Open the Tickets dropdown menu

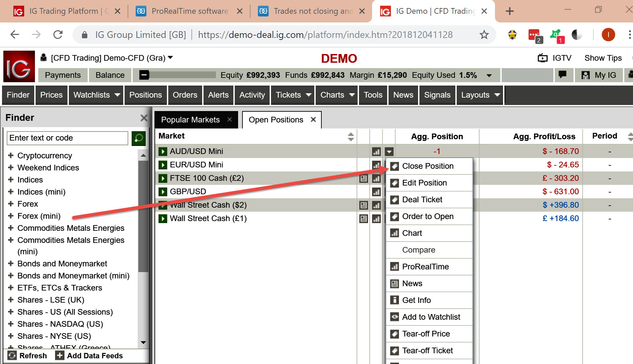(292, 95)
